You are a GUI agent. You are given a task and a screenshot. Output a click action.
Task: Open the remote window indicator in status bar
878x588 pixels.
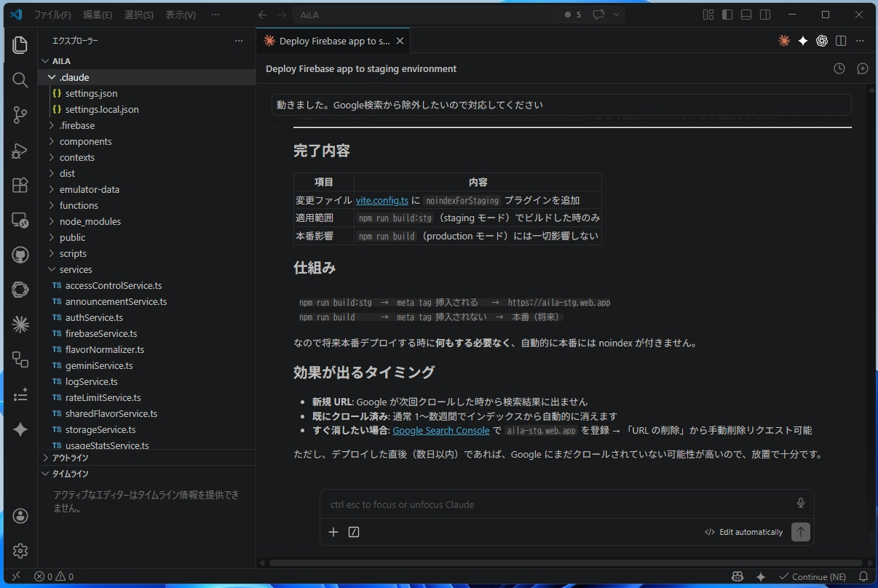(16, 576)
